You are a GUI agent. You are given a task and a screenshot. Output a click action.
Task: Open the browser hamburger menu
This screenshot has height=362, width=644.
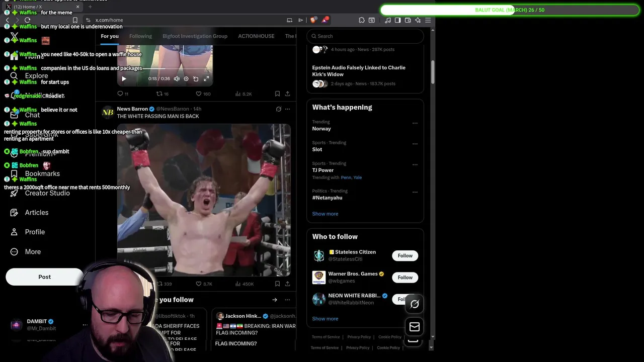pyautogui.click(x=428, y=20)
